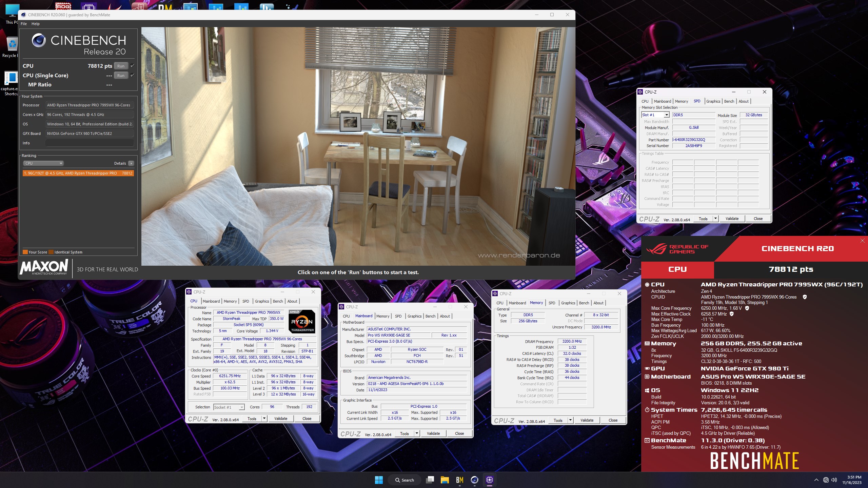The width and height of the screenshot is (868, 488).
Task: Open the Windows Start menu
Action: pos(379,480)
